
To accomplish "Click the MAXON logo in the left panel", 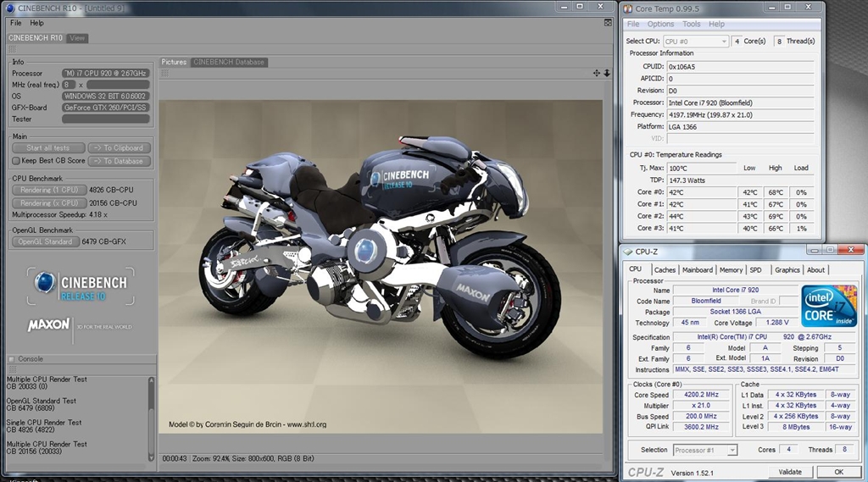I will point(48,324).
